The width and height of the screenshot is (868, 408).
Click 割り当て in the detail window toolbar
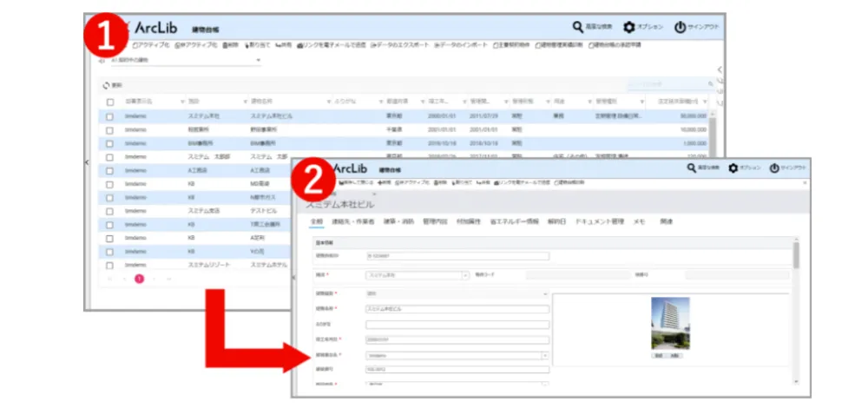463,182
